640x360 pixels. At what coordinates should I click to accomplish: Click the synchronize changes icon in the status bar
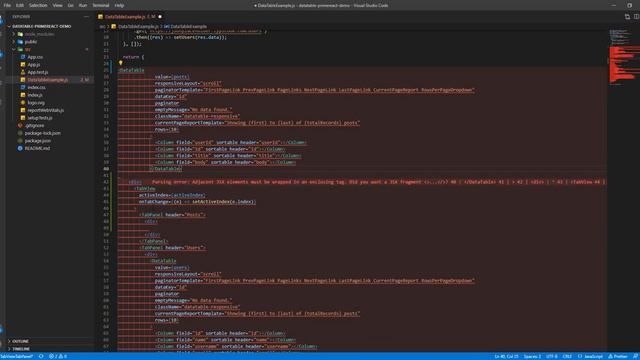pyautogui.click(x=41, y=356)
